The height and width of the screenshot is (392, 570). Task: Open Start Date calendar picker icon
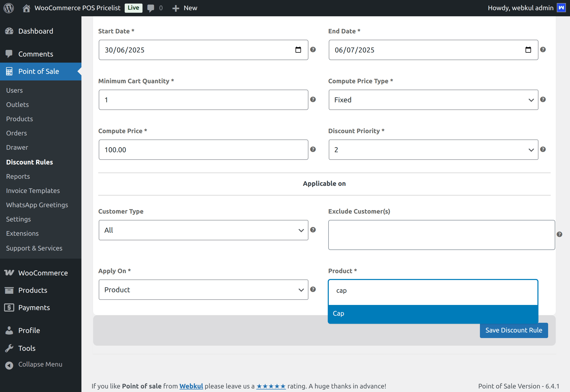[x=298, y=50]
